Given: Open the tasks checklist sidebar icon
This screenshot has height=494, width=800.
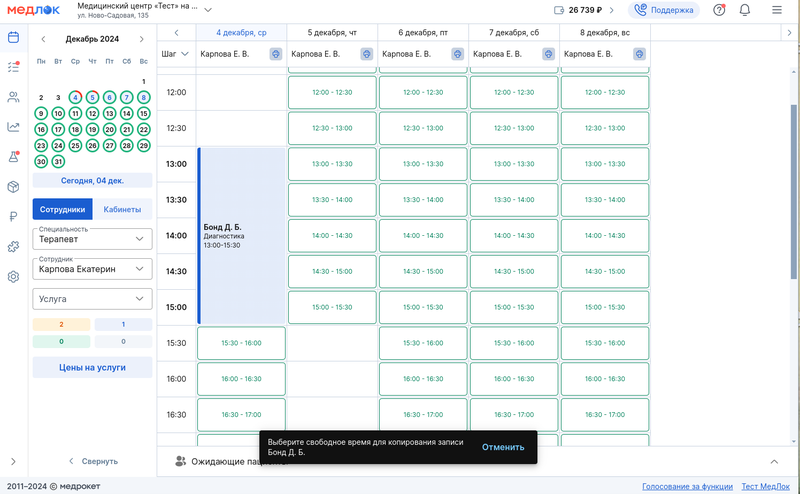Looking at the screenshot, I should coord(13,67).
